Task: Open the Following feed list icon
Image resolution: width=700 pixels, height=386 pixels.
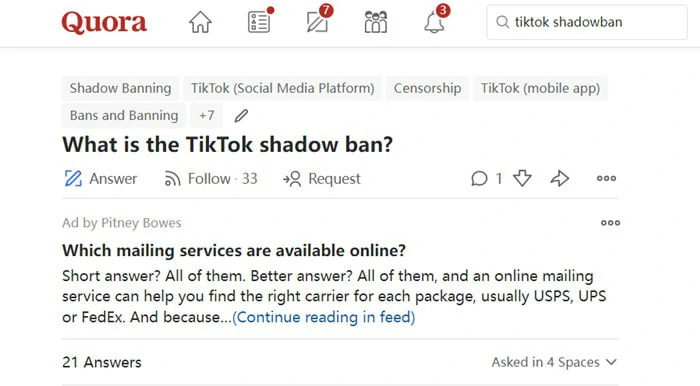Action: point(259,22)
